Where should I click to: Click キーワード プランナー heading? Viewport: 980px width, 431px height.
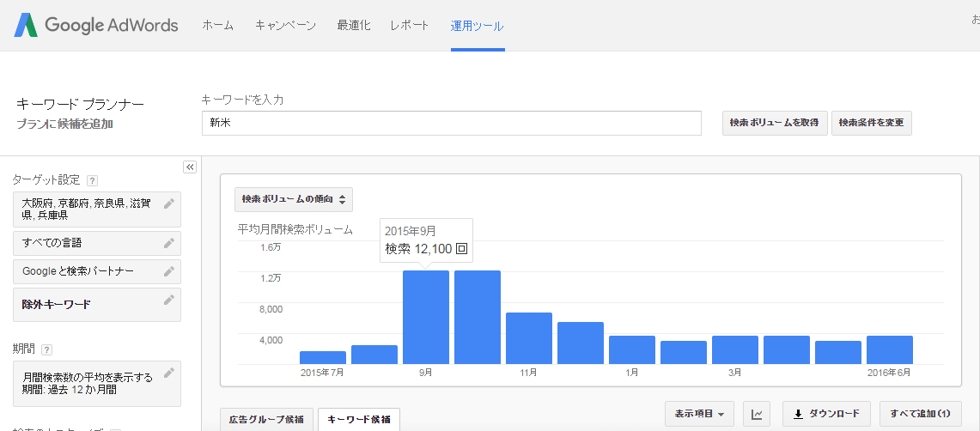[80, 104]
